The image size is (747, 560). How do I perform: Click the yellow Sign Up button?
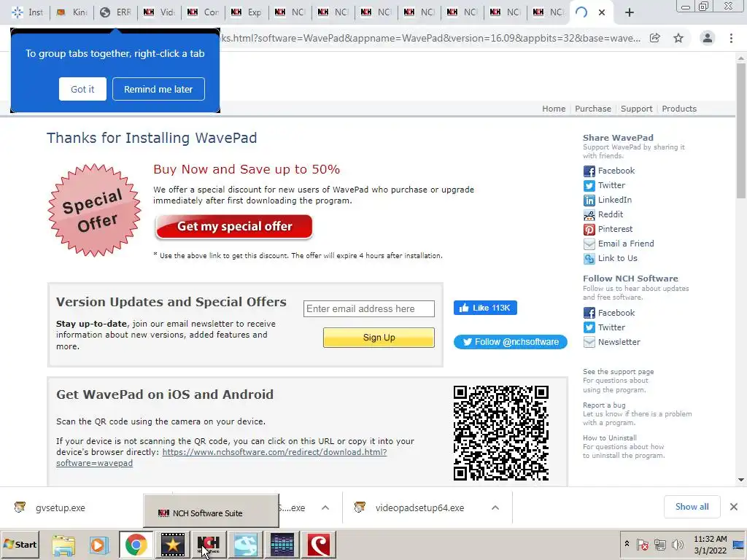pos(379,337)
